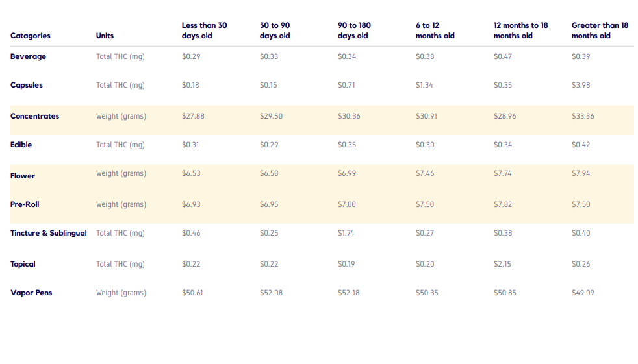The width and height of the screenshot is (638, 364).
Task: Click the Capsules category label
Action: (27, 85)
